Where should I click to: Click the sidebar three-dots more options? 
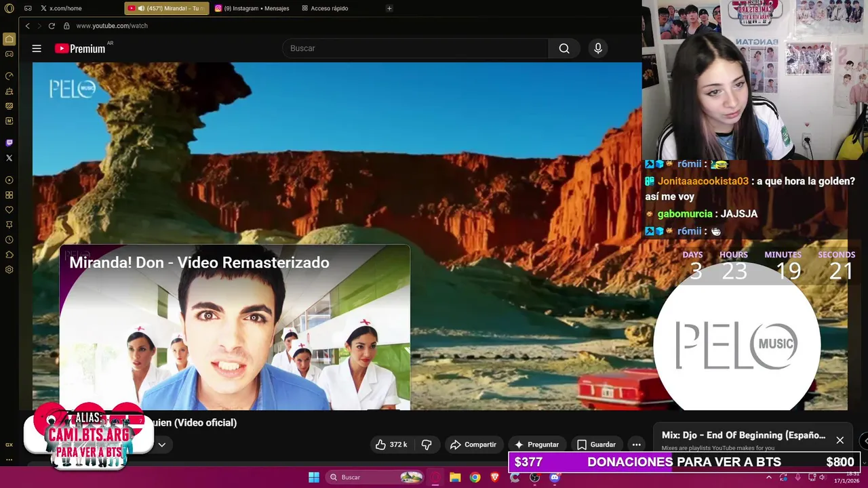(9, 460)
